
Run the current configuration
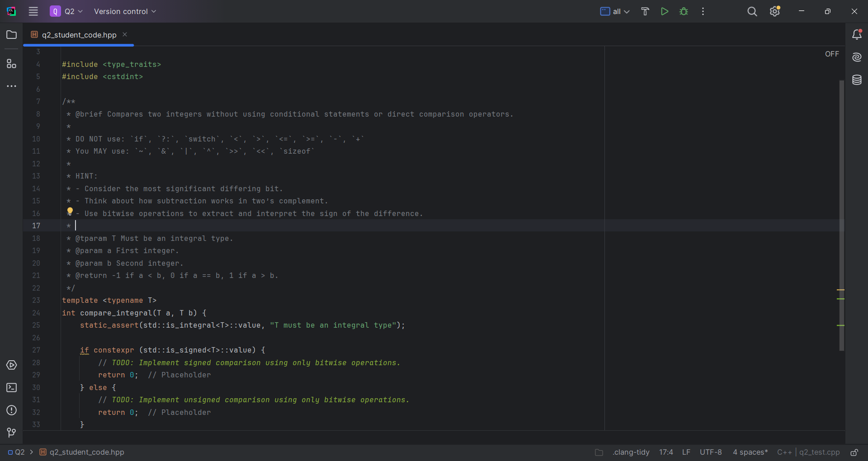[665, 11]
